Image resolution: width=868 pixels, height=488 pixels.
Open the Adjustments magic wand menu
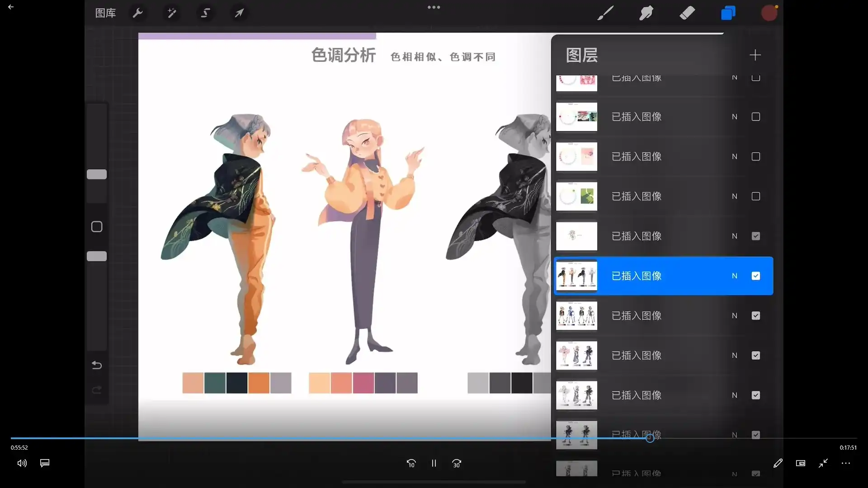(172, 13)
